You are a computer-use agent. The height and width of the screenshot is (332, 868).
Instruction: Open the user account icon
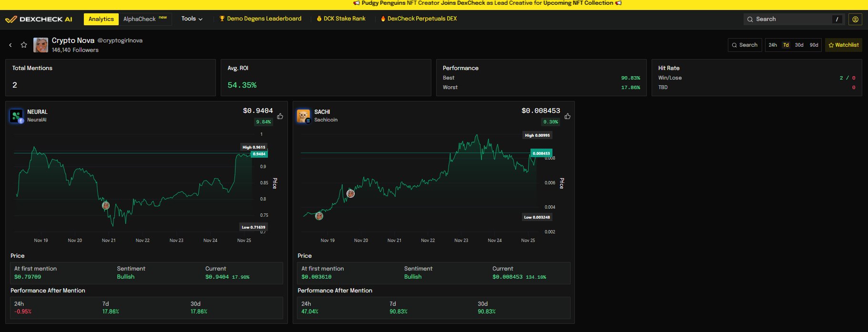click(x=855, y=19)
